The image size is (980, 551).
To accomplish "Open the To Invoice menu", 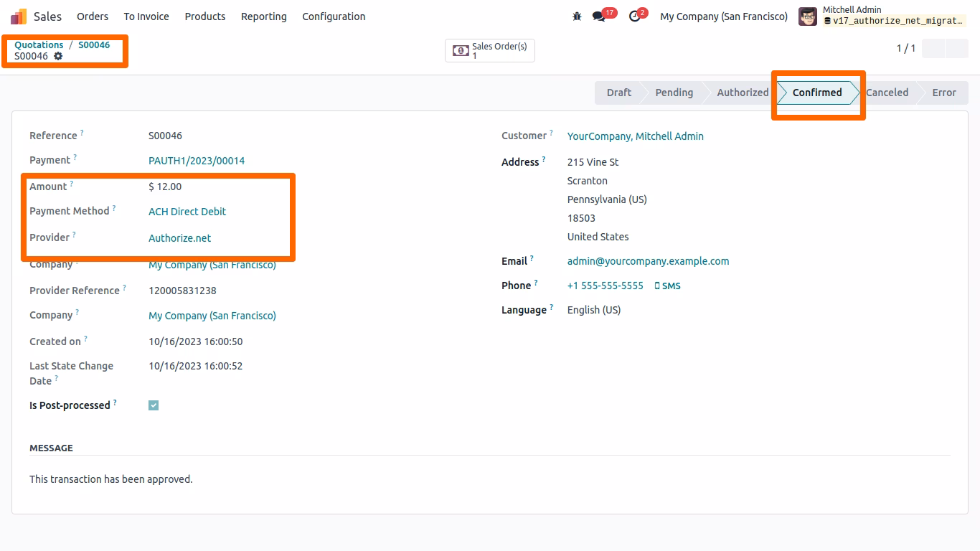I will pos(146,16).
